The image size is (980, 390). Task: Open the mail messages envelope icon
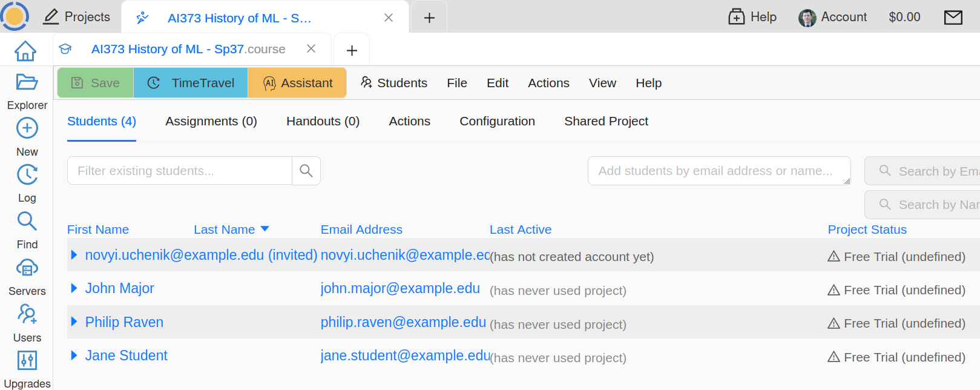(953, 18)
